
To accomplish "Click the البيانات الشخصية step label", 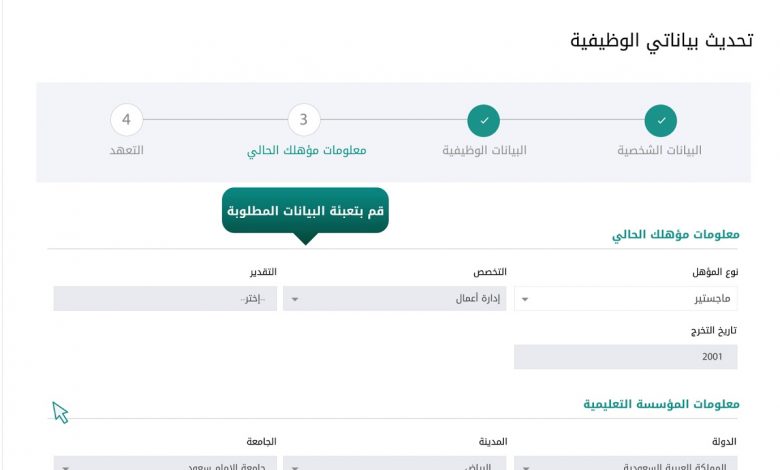I will (660, 150).
